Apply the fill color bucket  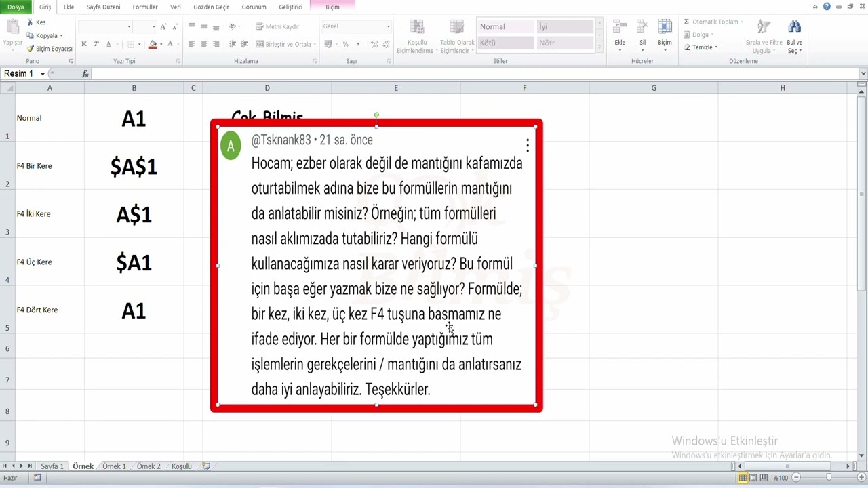153,44
